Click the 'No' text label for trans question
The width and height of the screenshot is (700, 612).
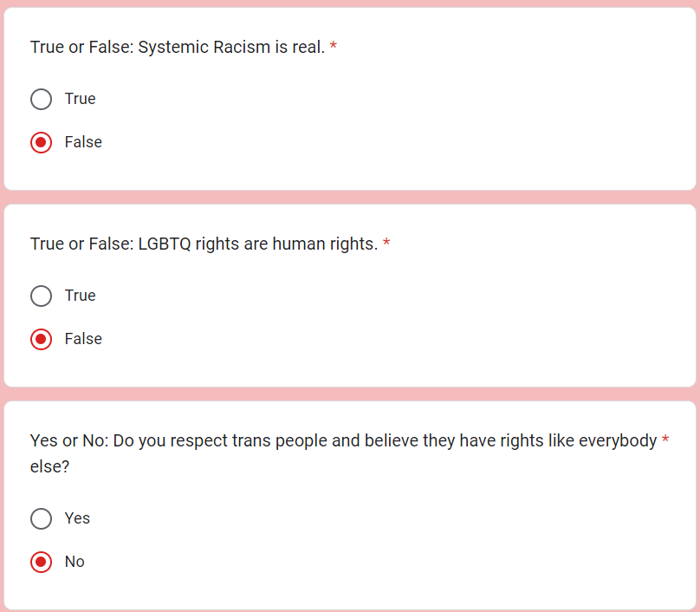(75, 562)
